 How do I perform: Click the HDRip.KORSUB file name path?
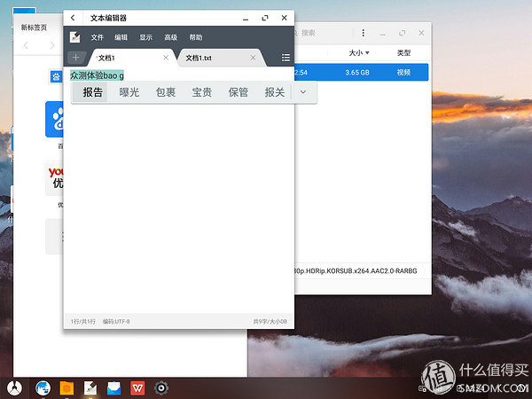click(x=356, y=270)
